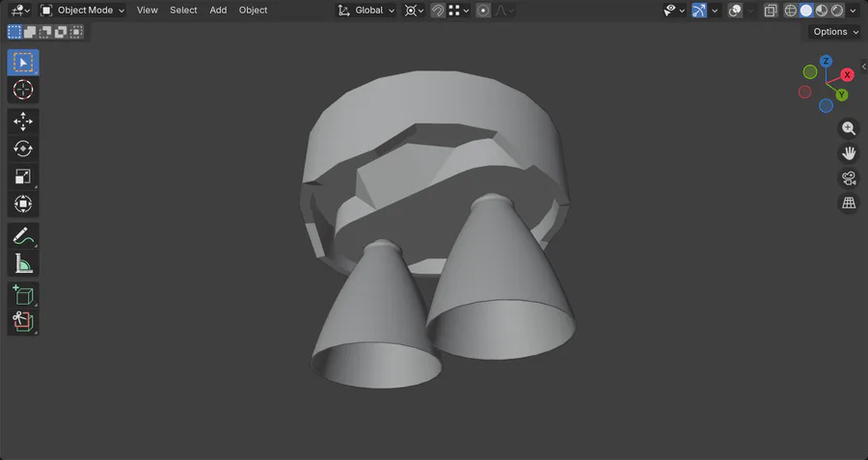Viewport: 868px width, 460px height.
Task: Switch to wireframe viewport shading
Action: pos(791,10)
